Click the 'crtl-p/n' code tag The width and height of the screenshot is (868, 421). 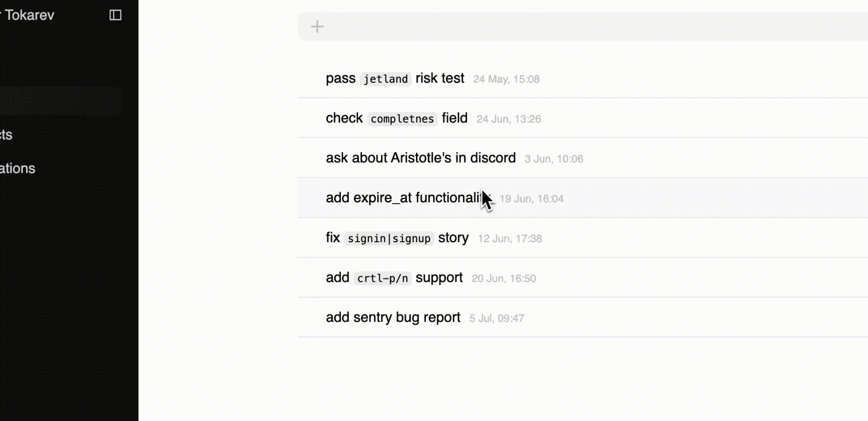pos(382,278)
